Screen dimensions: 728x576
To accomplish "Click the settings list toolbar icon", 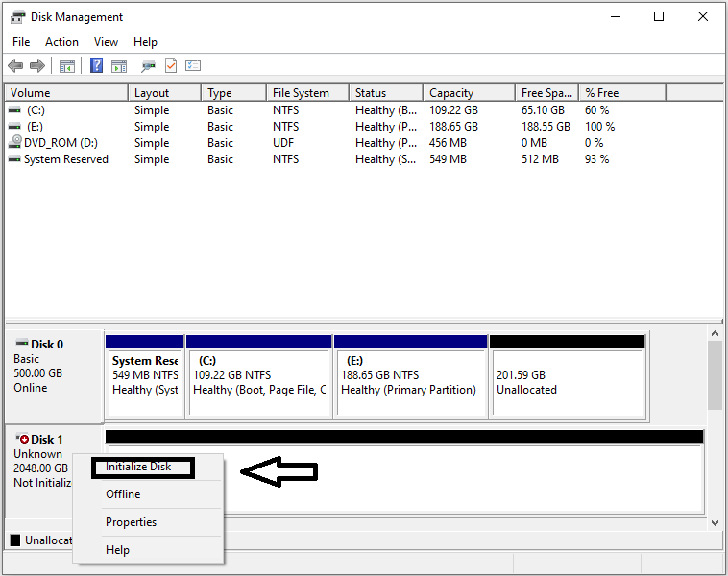I will point(193,65).
